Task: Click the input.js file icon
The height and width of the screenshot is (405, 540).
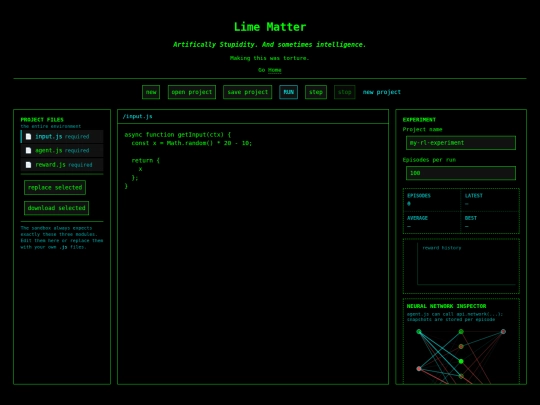Action: [29, 137]
